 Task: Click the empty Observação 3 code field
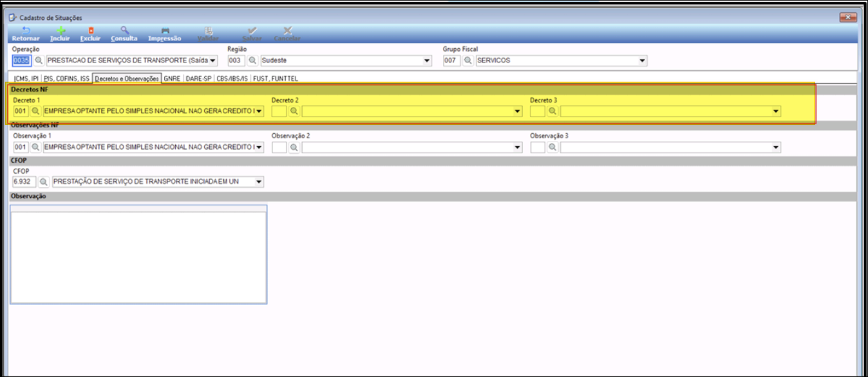(538, 147)
